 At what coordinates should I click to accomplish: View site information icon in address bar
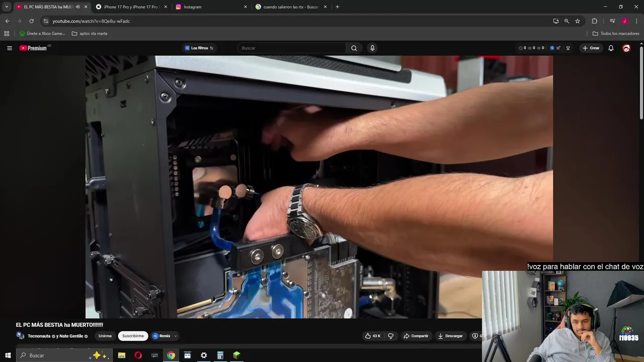click(46, 21)
